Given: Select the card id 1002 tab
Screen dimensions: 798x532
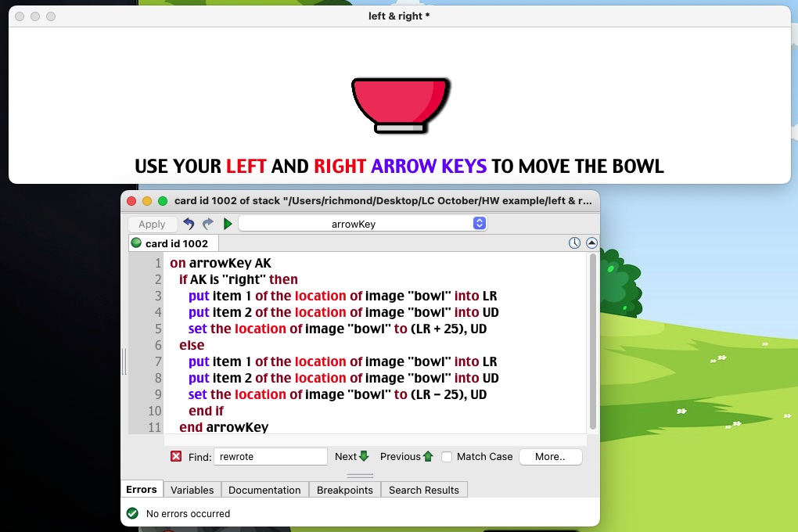Looking at the screenshot, I should pos(174,243).
